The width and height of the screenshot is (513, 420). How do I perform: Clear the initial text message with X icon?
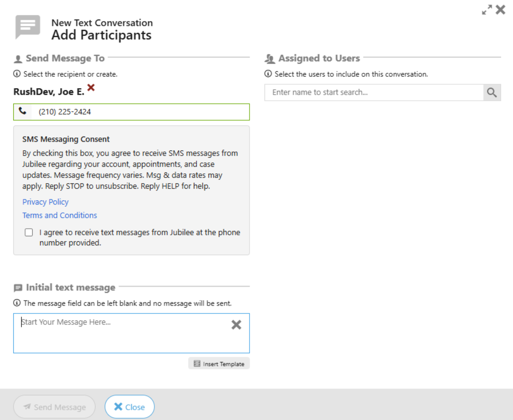[x=236, y=325]
